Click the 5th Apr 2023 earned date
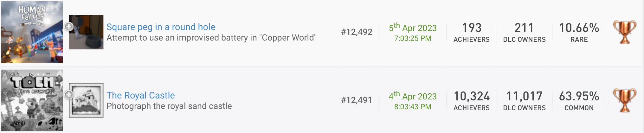The image size is (644, 133). (413, 32)
